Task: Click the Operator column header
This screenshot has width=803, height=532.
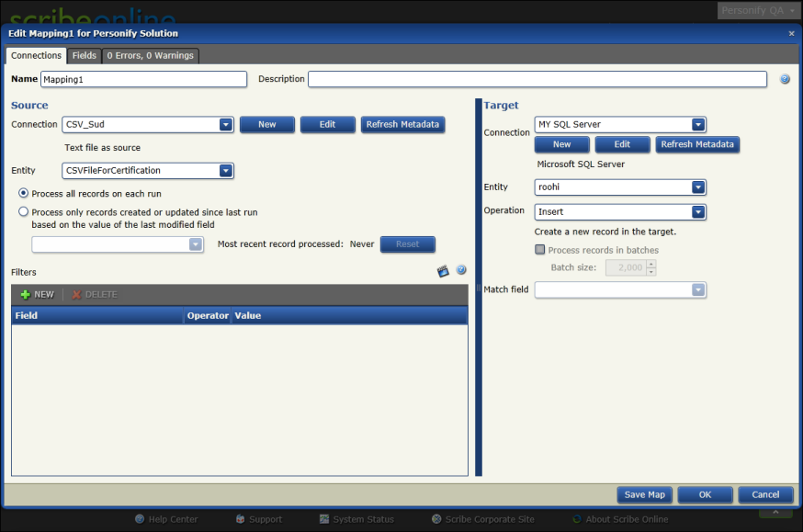Action: click(x=208, y=316)
